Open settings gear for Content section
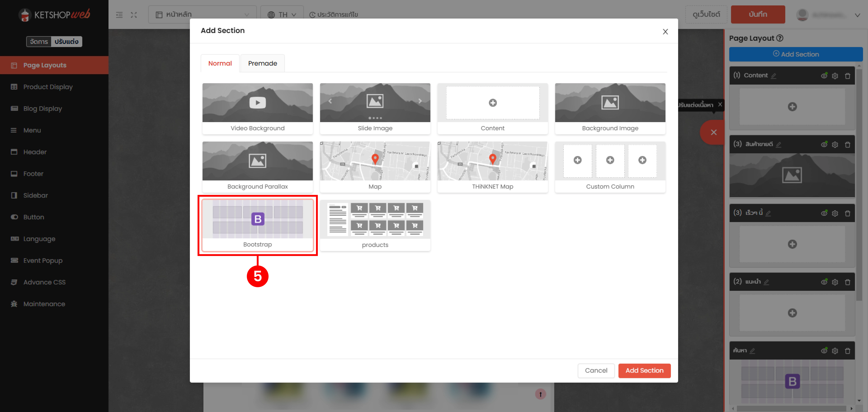 pyautogui.click(x=835, y=76)
